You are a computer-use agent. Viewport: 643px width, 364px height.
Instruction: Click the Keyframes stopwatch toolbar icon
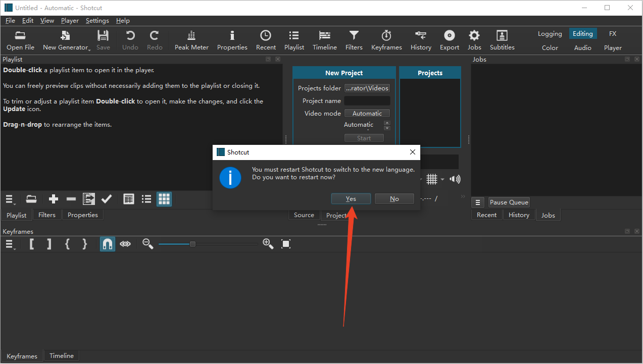pyautogui.click(x=386, y=40)
